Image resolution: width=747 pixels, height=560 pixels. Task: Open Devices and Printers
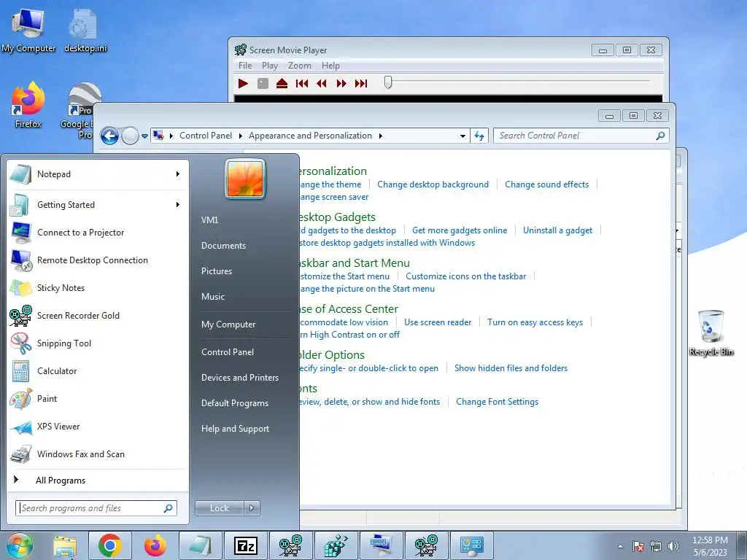240,378
